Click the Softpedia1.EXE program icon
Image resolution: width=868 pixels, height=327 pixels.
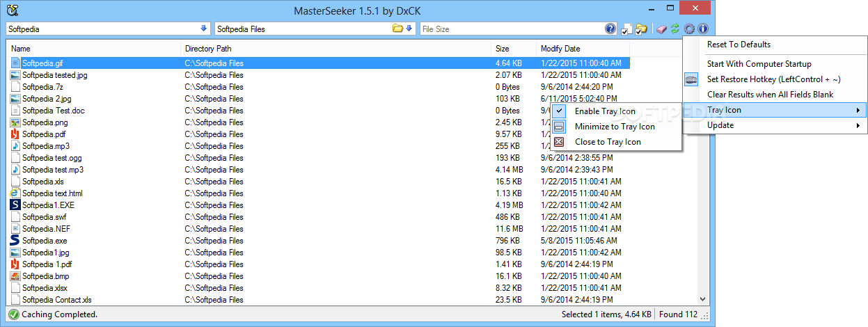pyautogui.click(x=15, y=205)
